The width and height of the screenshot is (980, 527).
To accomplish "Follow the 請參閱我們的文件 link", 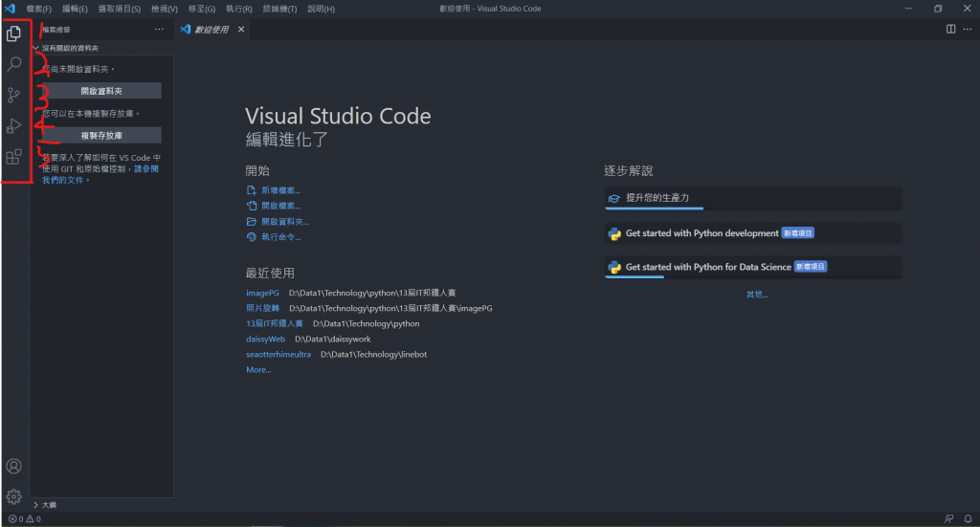I will (x=100, y=174).
